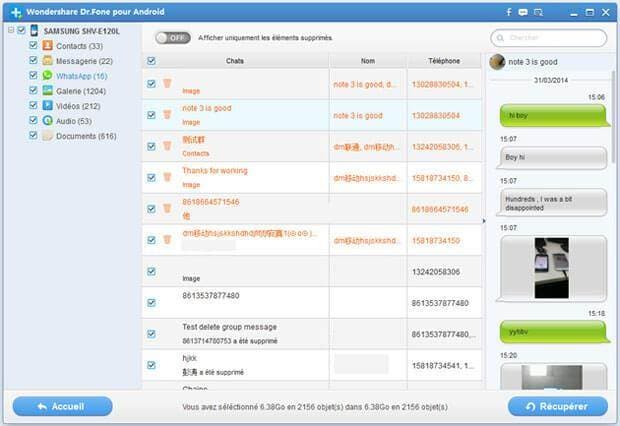This screenshot has height=426, width=620.
Task: Click the Dr.Fone logo in title bar
Action: [16, 12]
